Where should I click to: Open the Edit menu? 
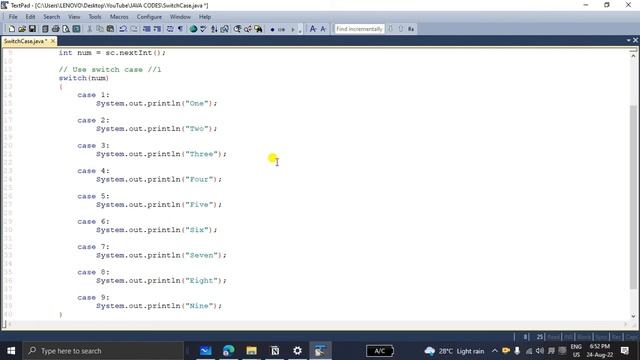pyautogui.click(x=31, y=17)
